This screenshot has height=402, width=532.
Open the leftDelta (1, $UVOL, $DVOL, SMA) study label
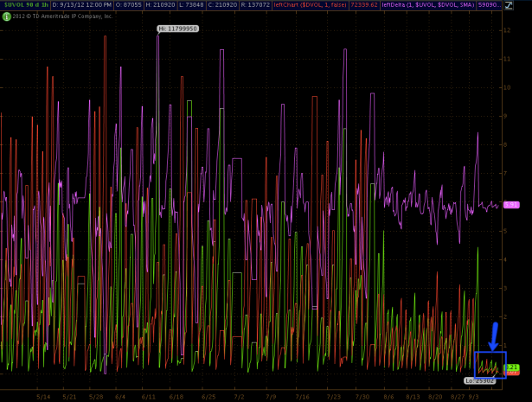click(427, 4)
